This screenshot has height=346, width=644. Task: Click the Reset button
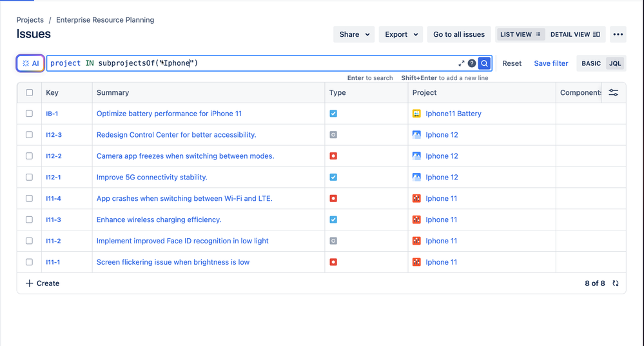point(512,63)
